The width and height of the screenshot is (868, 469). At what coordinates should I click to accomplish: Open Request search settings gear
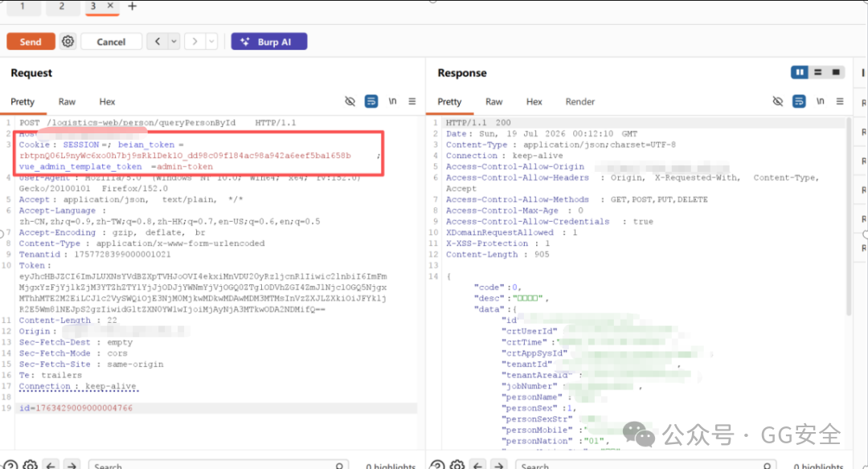click(31, 466)
